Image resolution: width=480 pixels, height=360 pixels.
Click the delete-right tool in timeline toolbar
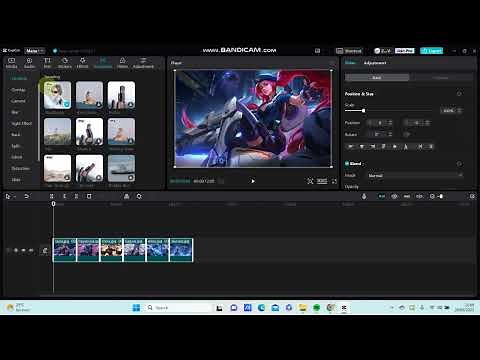(x=76, y=196)
